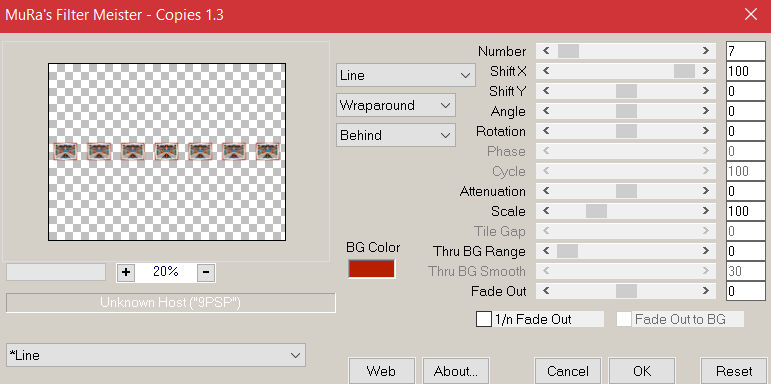Zoom out the preview with minus button
Viewport: 771px width, 384px height.
[206, 272]
